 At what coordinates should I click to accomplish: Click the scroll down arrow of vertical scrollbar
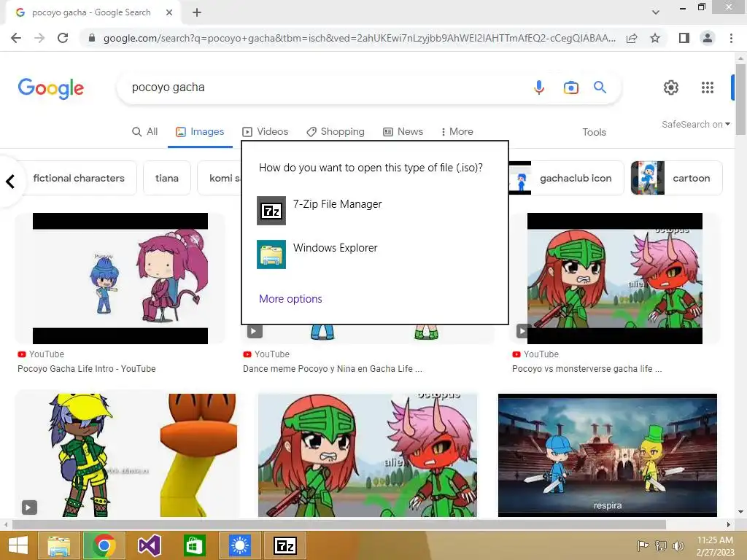(740, 513)
